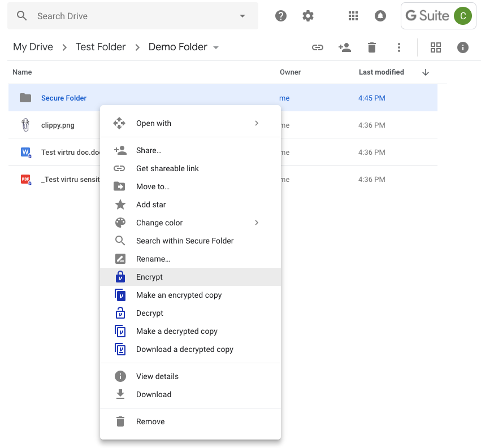
Task: Click the clippy.png file thumbnail icon
Action: (25, 125)
